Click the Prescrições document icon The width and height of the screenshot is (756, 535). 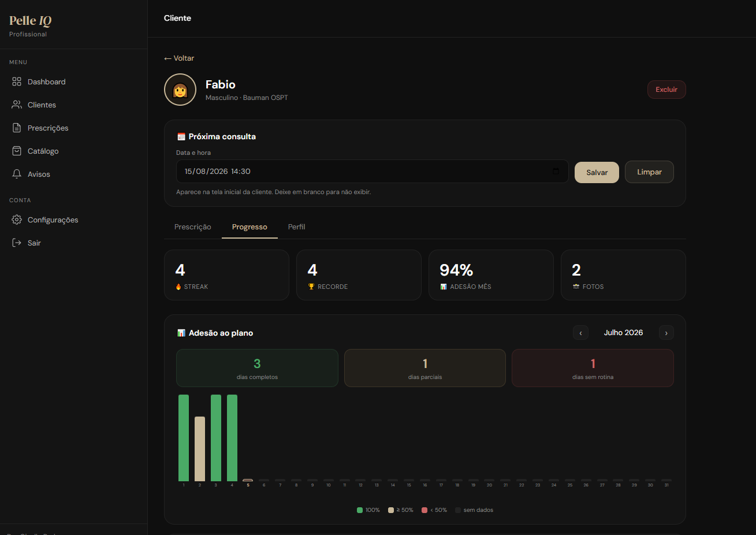point(17,128)
